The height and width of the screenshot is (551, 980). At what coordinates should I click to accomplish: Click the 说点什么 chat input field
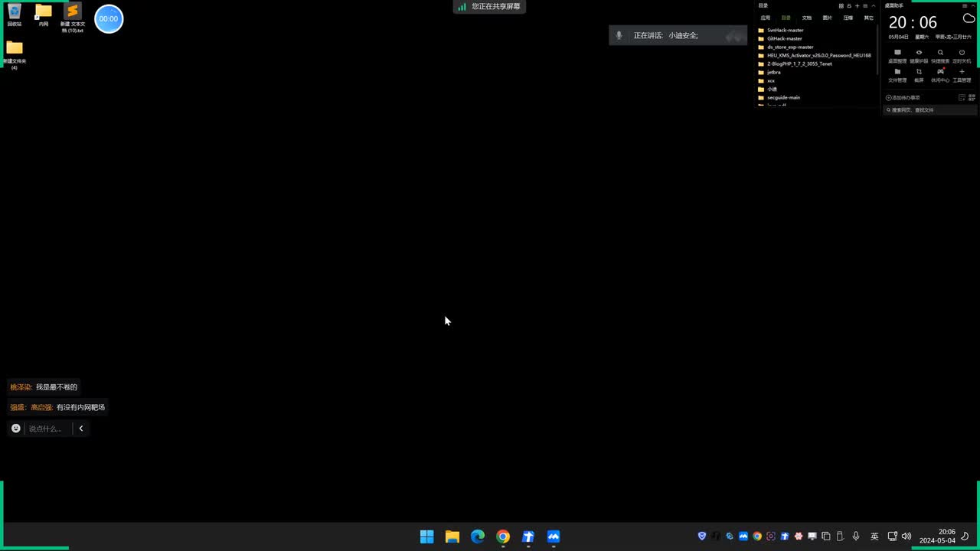47,429
